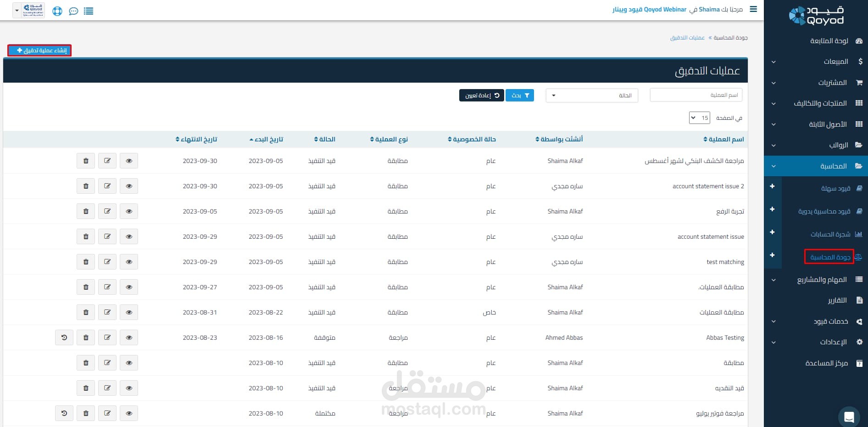
Task: Edit the 'Abbas Testing' audit row
Action: tap(107, 337)
